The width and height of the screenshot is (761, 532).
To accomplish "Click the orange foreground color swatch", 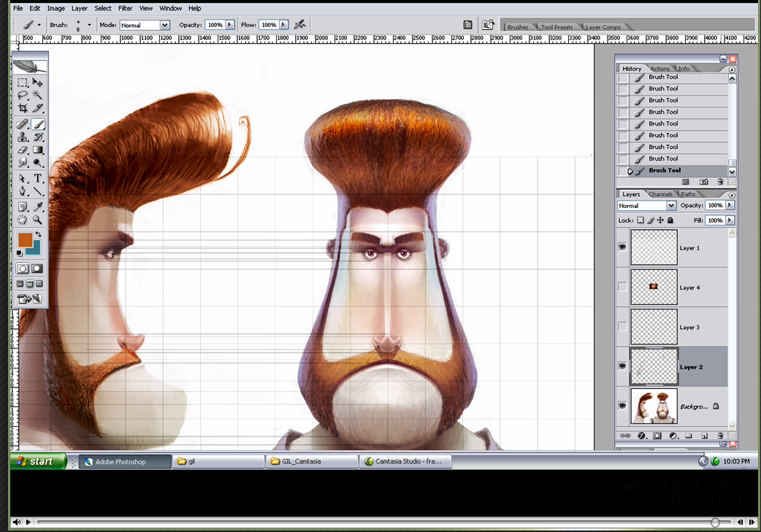I will tap(26, 240).
